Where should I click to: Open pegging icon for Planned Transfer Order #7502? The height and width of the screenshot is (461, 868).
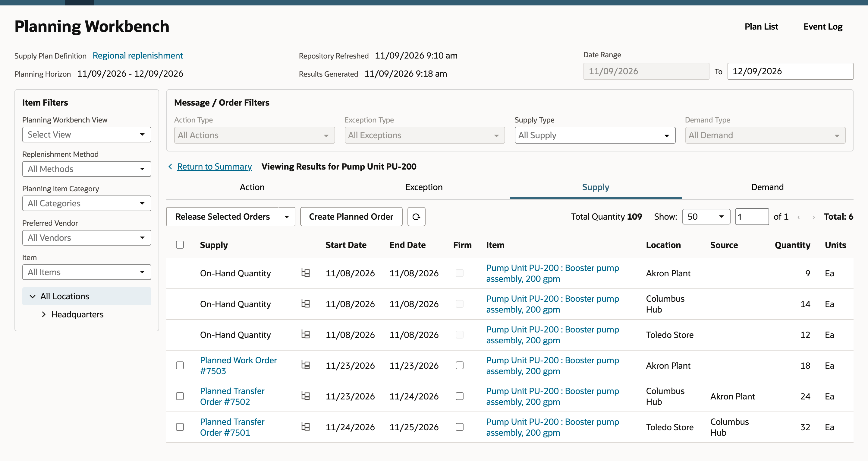tap(306, 396)
